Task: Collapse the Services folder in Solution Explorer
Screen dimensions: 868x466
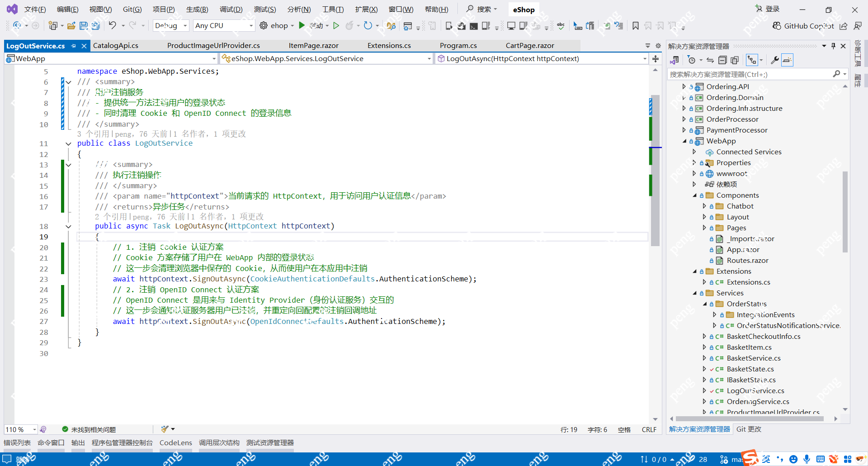Action: pyautogui.click(x=695, y=293)
